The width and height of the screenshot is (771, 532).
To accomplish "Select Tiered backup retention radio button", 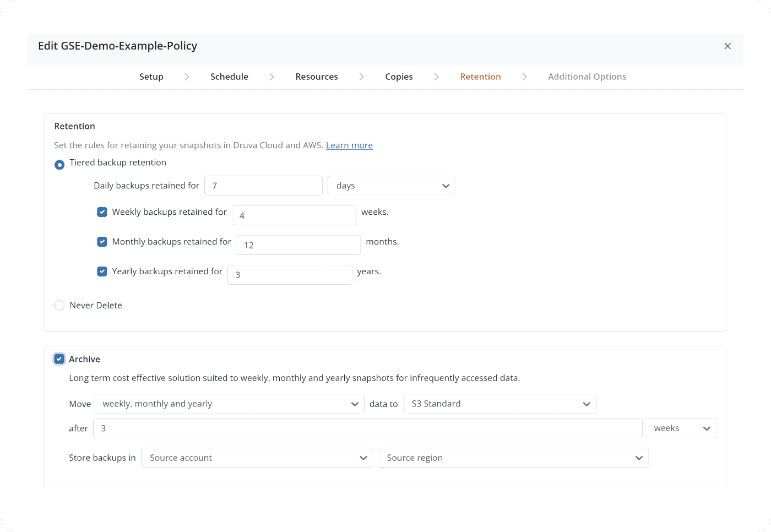I will [x=59, y=165].
